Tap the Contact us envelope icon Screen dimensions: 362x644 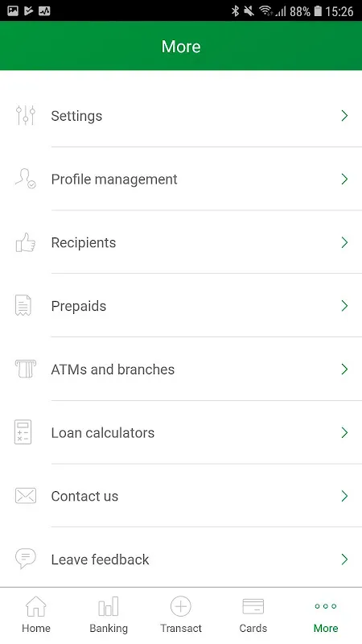point(26,496)
